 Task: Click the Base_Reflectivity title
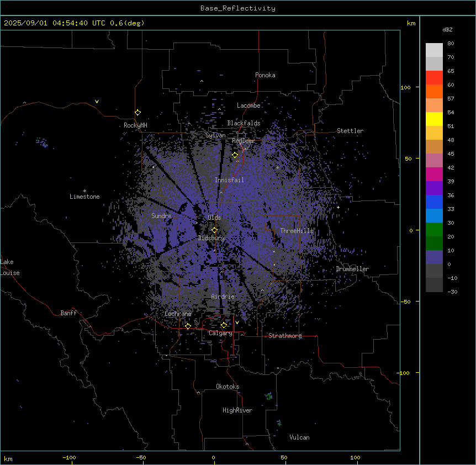238,8
